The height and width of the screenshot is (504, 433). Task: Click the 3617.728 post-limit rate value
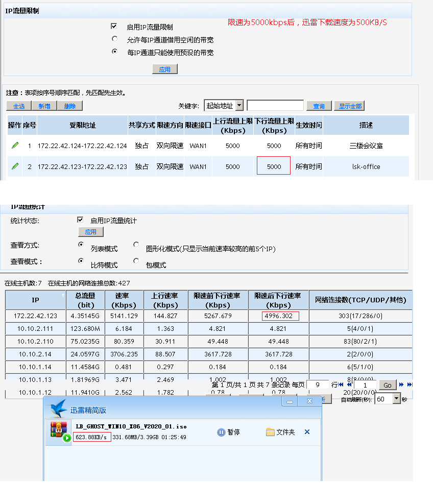click(x=279, y=354)
